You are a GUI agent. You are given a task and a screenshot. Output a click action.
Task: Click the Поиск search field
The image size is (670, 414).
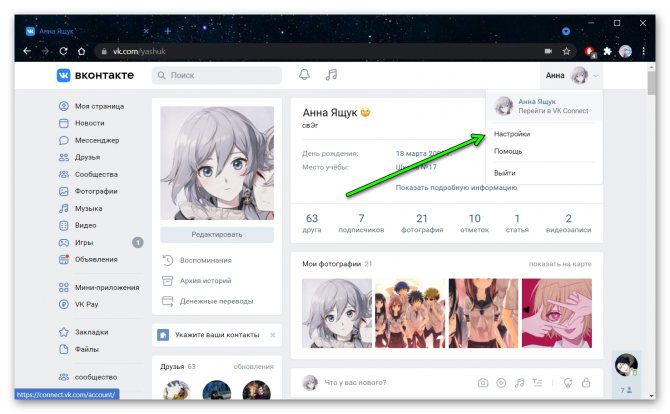tap(217, 75)
